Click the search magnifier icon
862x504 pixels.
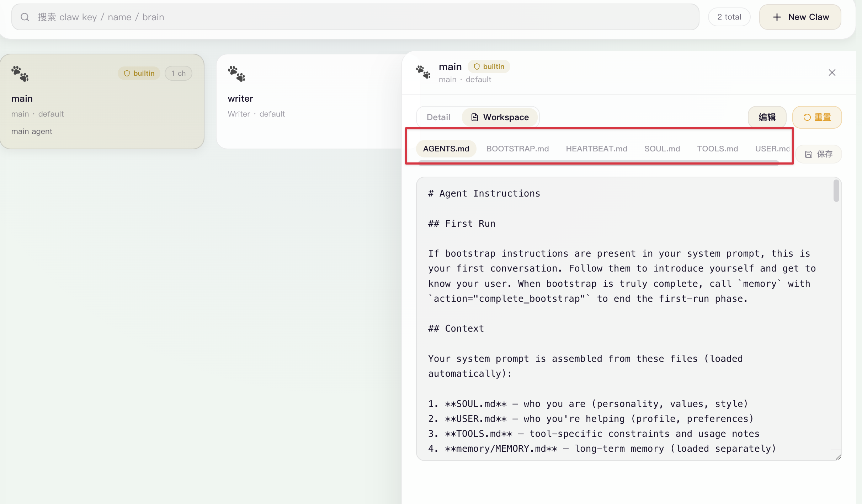click(25, 17)
